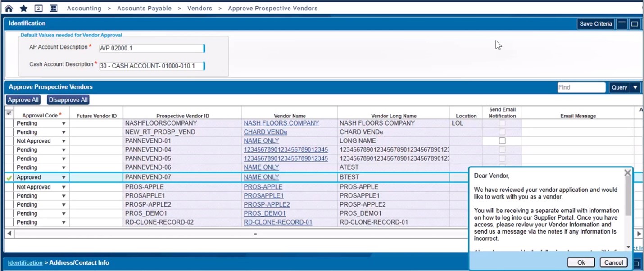
Task: Check Send Email Notification for PANNEVEND-01
Action: coord(502,141)
